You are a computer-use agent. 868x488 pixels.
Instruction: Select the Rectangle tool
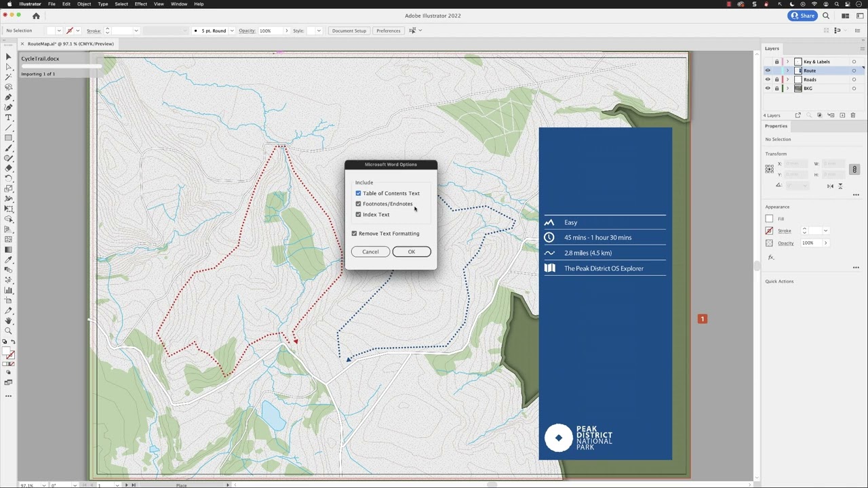pos(8,138)
